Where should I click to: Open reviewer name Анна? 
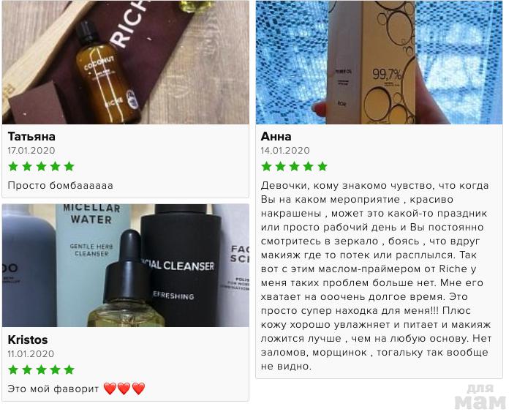[276, 136]
